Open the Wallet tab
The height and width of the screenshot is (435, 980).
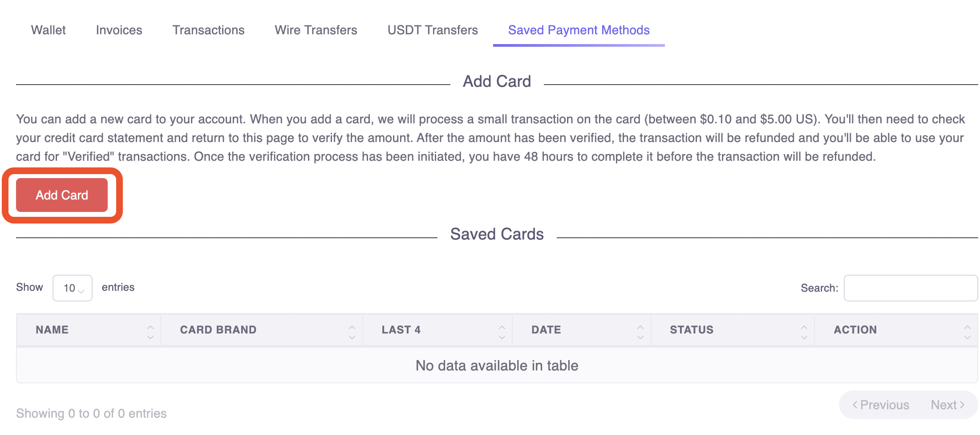tap(48, 30)
